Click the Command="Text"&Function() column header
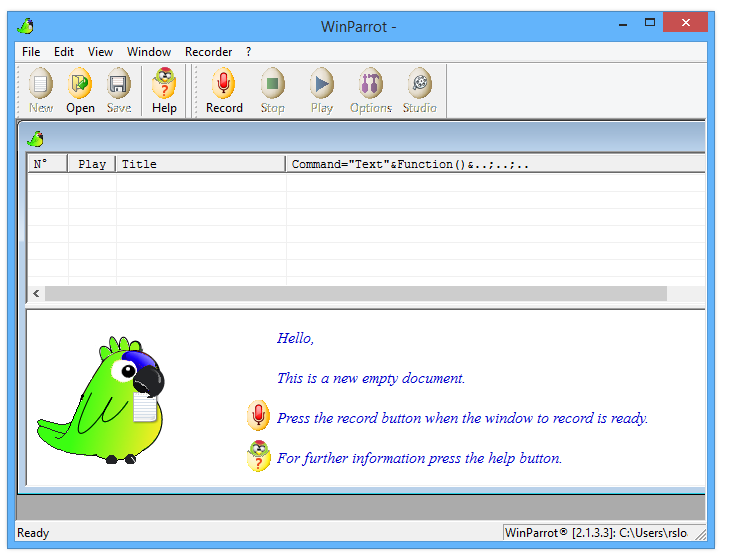The width and height of the screenshot is (731, 557). [x=496, y=164]
